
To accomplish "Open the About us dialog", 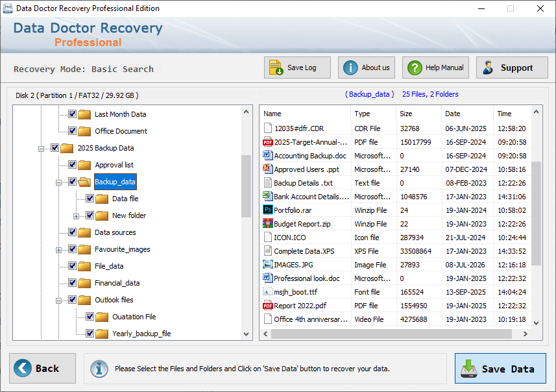I will tap(367, 67).
